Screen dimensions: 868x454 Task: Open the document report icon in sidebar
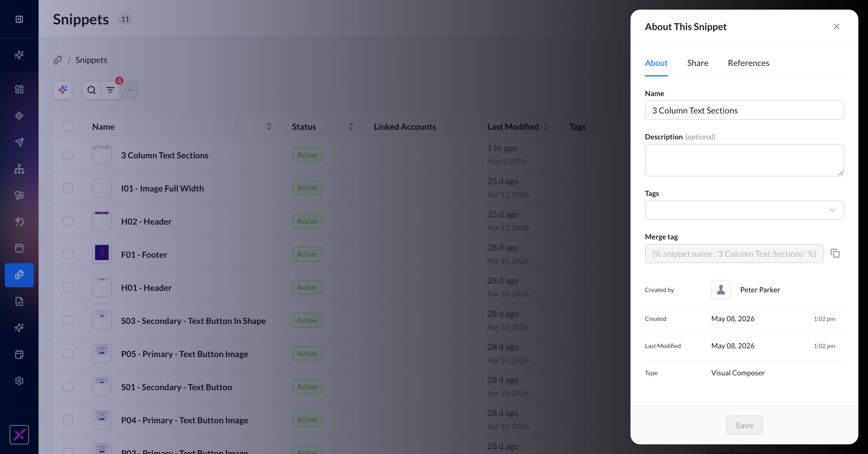(x=19, y=301)
